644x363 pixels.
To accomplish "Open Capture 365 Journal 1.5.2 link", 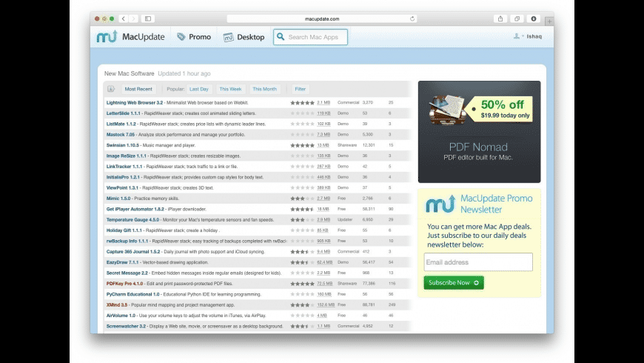I will (x=133, y=252).
